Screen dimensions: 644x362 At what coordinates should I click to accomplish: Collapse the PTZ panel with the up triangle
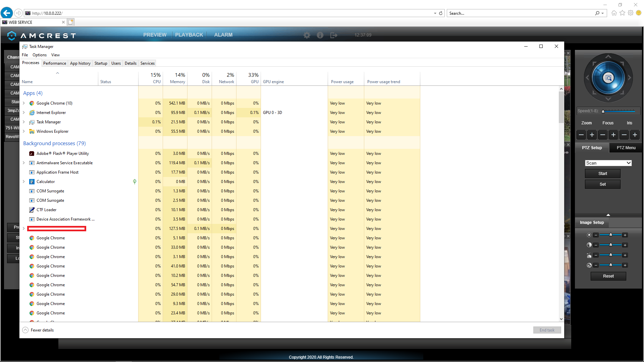click(x=608, y=215)
